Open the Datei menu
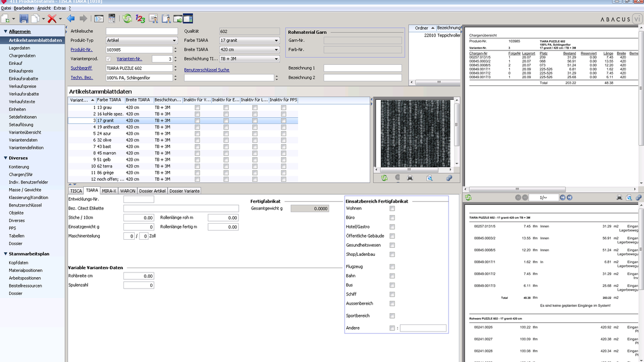 click(x=6, y=9)
